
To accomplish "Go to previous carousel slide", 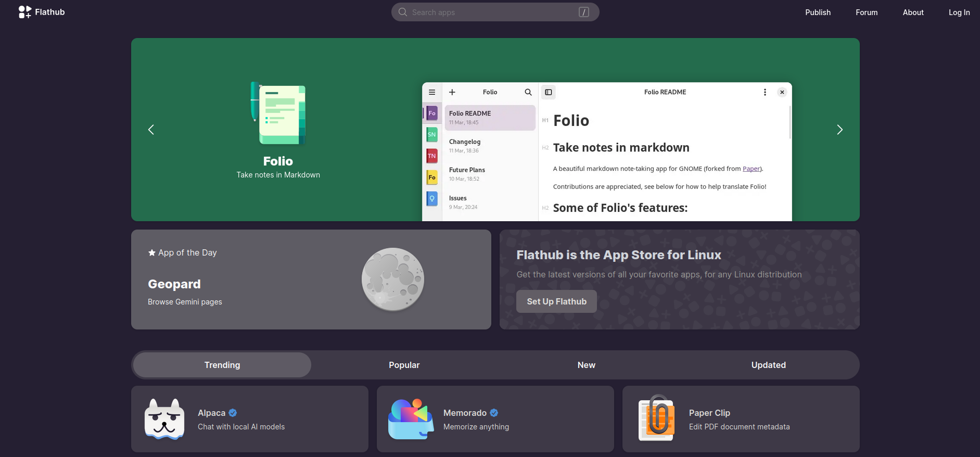I will 151,130.
